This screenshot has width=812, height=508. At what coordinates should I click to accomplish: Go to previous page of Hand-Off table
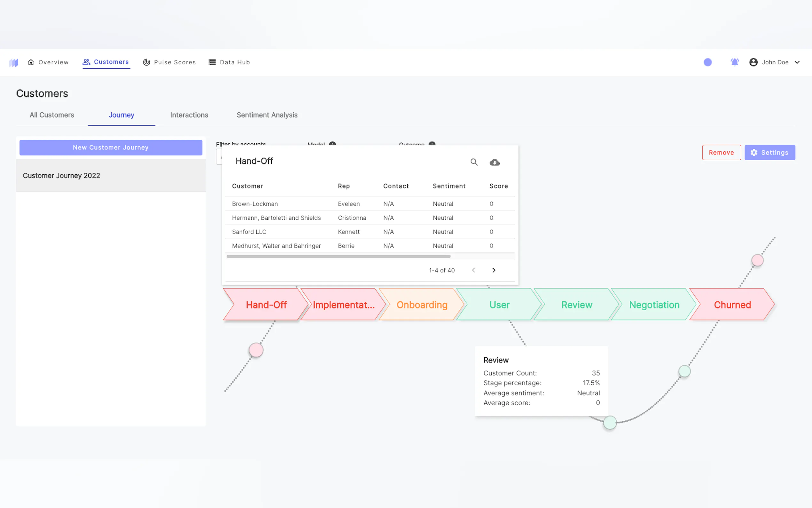pyautogui.click(x=473, y=270)
